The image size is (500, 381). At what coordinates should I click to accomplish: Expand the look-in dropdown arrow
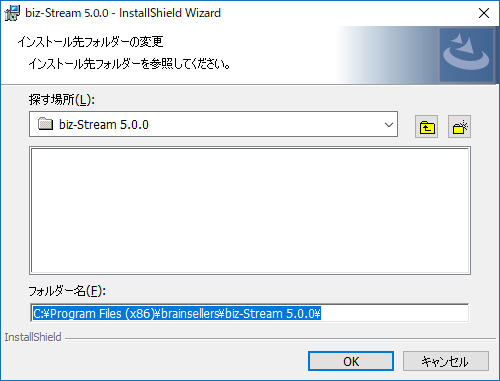[x=389, y=125]
